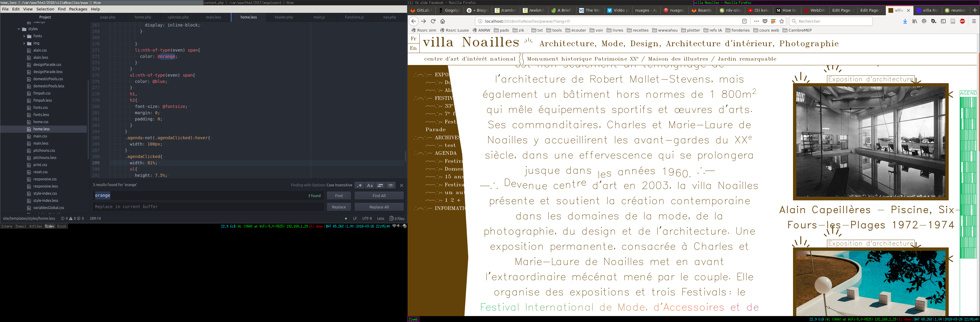Close the find and replace panel
Screen dimensions: 980x322
401,185
